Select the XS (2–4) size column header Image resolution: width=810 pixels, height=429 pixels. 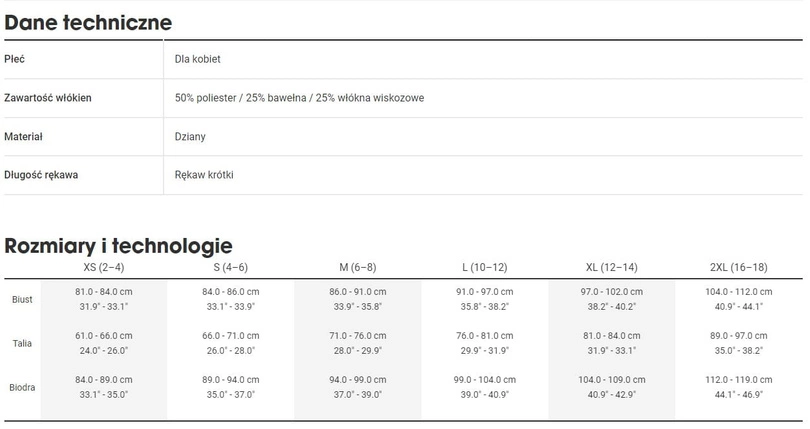104,268
